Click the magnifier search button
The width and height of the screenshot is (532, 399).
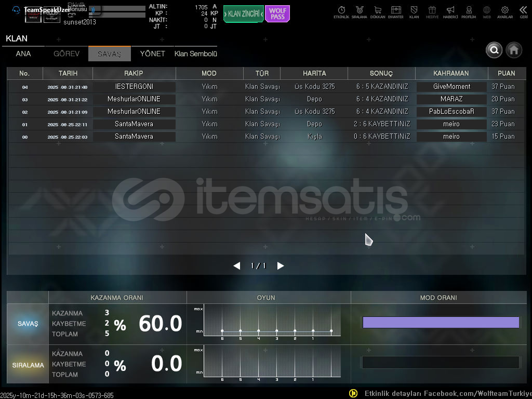coord(494,50)
